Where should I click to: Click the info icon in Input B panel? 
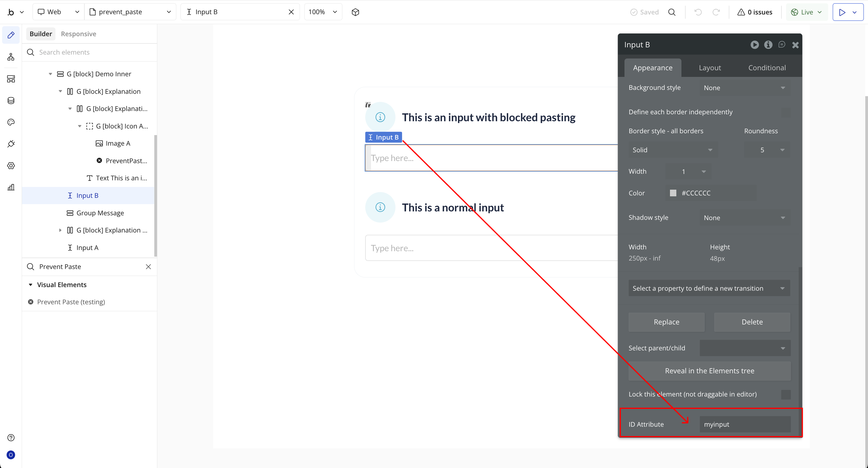tap(768, 45)
